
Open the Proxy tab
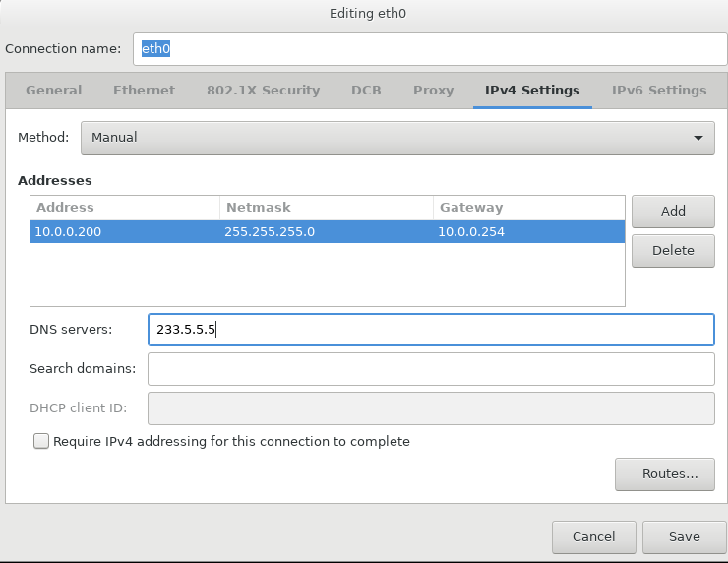tap(433, 91)
